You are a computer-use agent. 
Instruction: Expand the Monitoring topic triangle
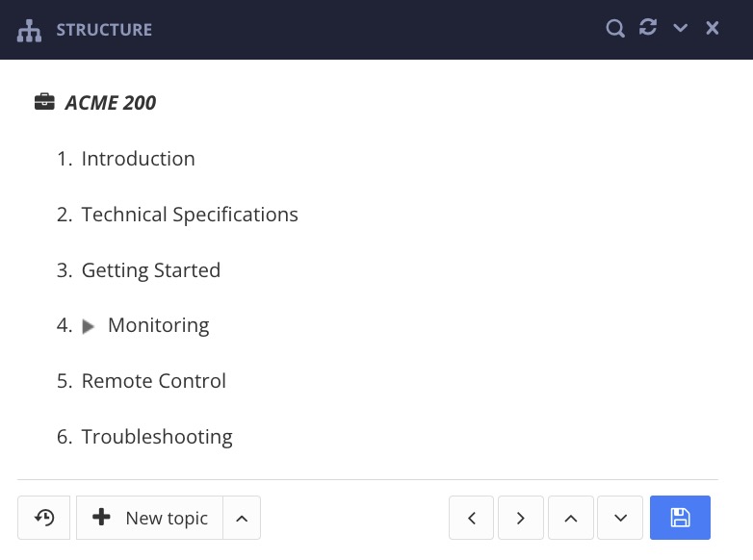89,326
